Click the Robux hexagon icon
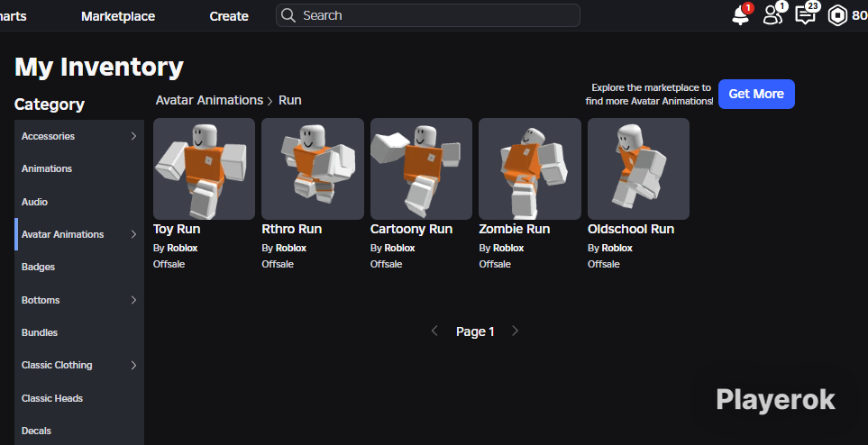The height and width of the screenshot is (445, 868). (x=837, y=15)
